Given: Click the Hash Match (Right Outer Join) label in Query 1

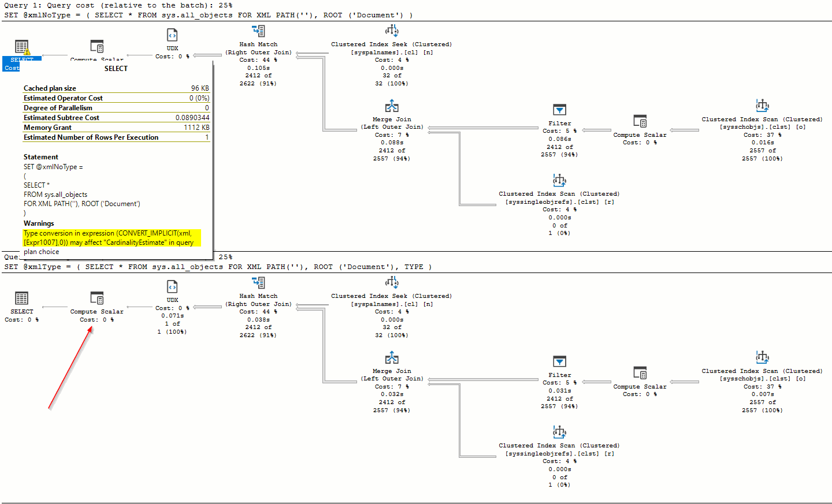Looking at the screenshot, I should (258, 48).
